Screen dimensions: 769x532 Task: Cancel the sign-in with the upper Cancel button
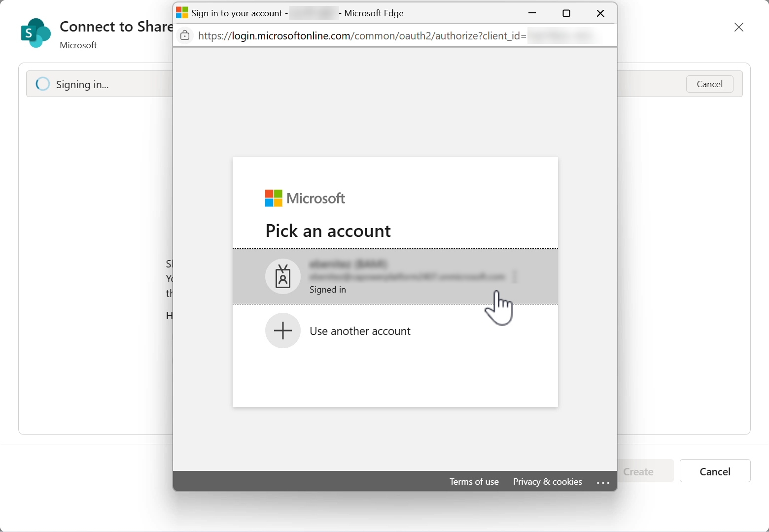[709, 84]
